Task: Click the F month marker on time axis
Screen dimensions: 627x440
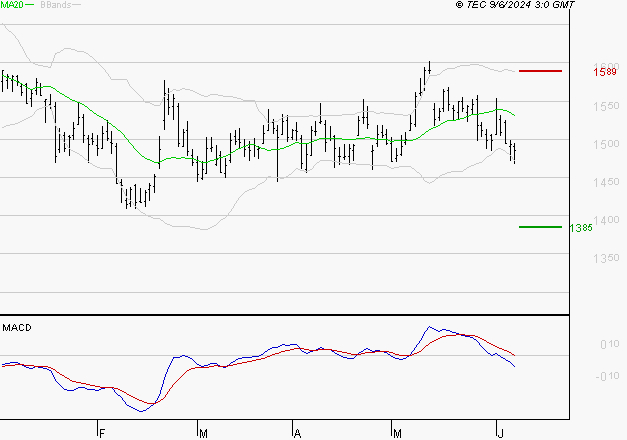Action: tap(102, 434)
